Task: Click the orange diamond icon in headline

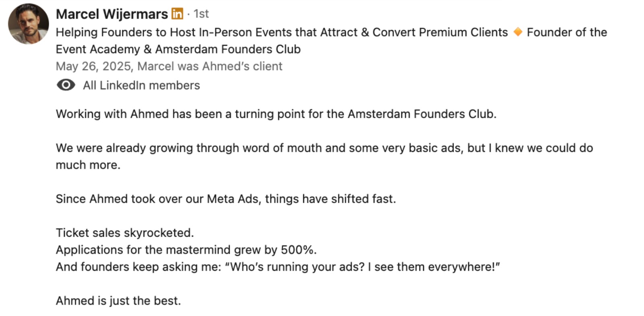Action: pyautogui.click(x=518, y=32)
